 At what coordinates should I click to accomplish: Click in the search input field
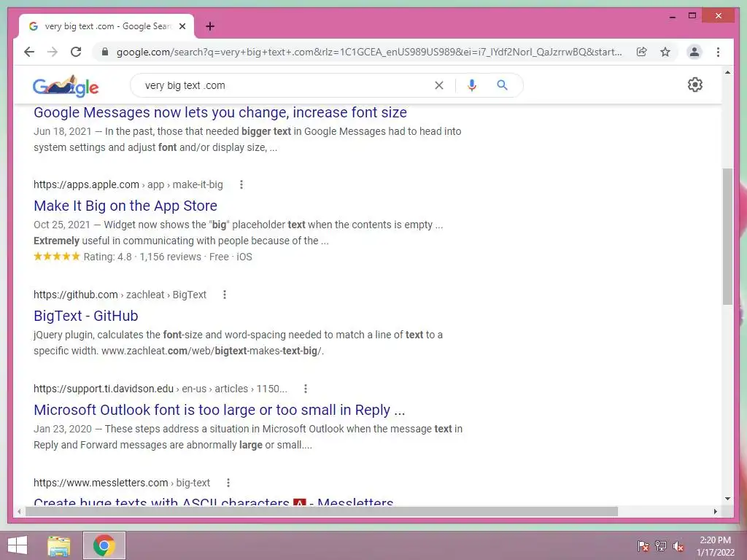[x=286, y=85]
